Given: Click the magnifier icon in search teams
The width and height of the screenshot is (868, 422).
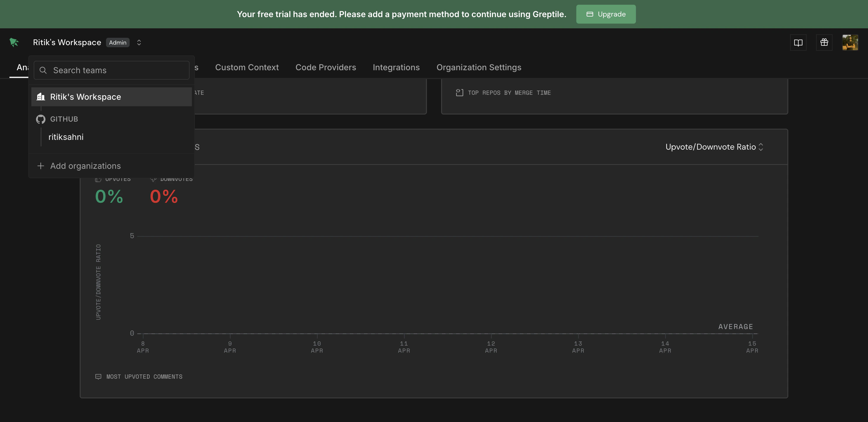Looking at the screenshot, I should (43, 71).
